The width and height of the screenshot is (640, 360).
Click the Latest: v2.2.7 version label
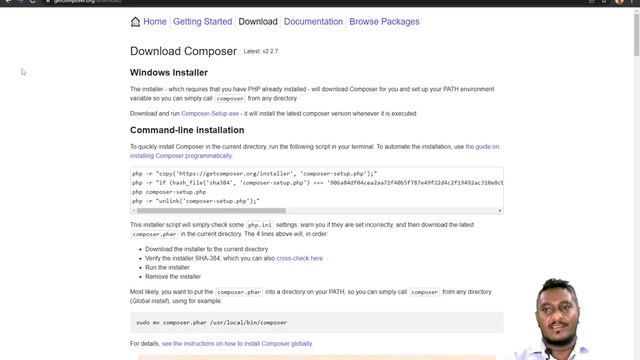pyautogui.click(x=261, y=51)
